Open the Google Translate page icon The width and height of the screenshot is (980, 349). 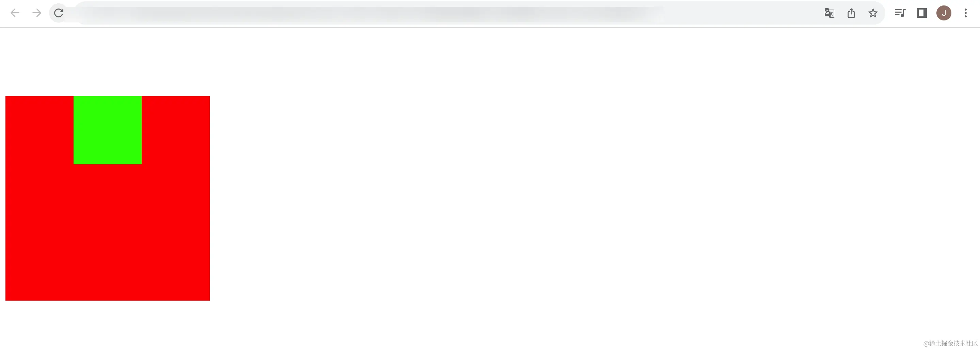tap(829, 13)
